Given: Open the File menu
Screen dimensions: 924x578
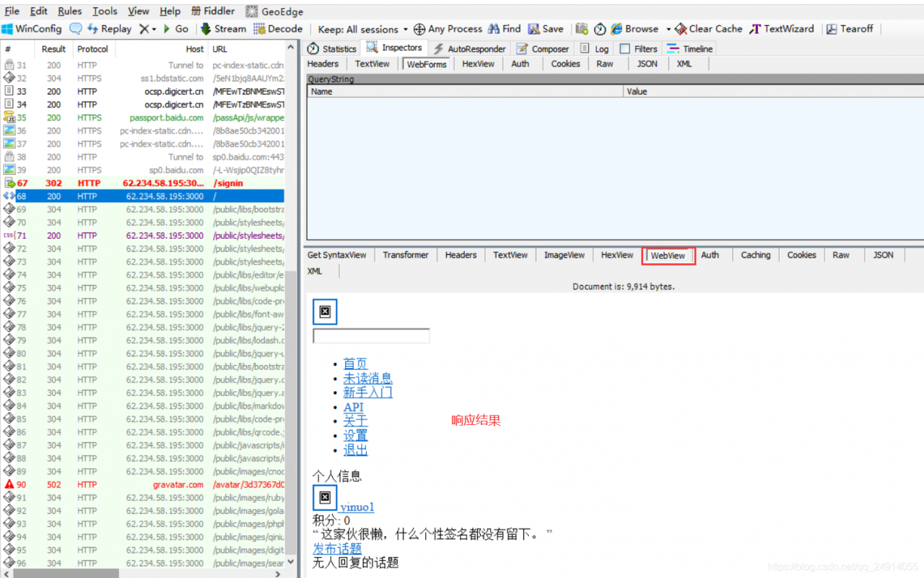Looking at the screenshot, I should [12, 11].
